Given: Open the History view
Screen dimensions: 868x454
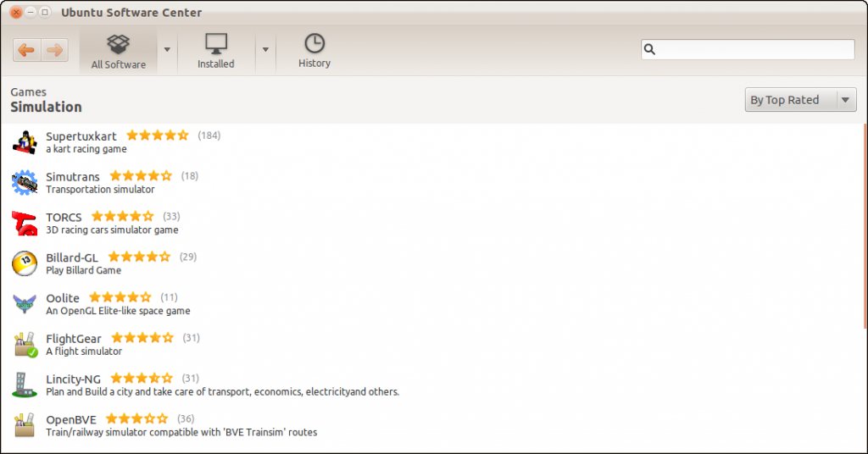Looking at the screenshot, I should coord(314,51).
